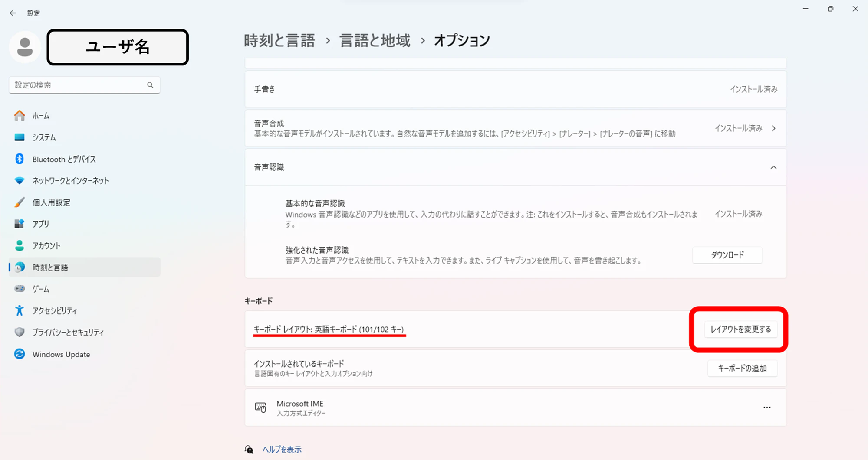Viewport: 868px width, 460px height.
Task: Click the Apps icon in sidebar
Action: click(x=20, y=224)
